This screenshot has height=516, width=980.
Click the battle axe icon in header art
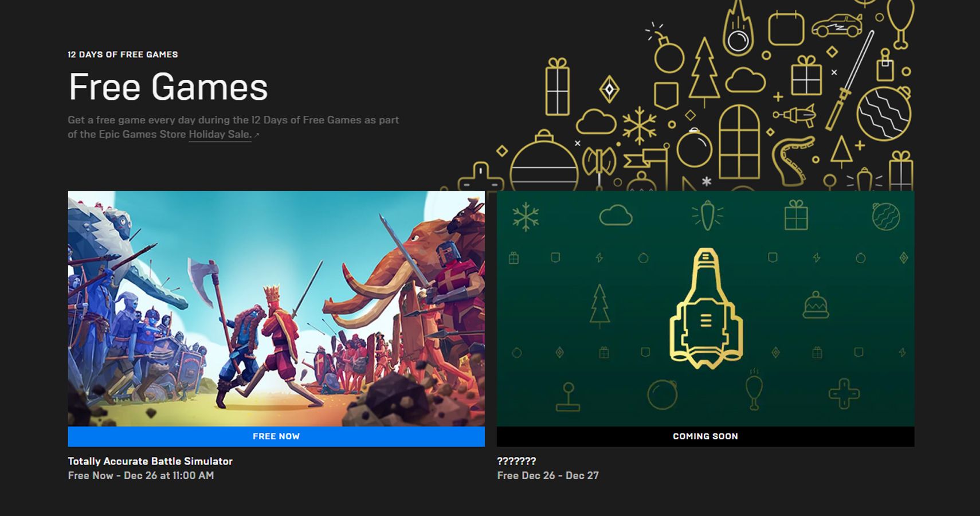click(599, 162)
